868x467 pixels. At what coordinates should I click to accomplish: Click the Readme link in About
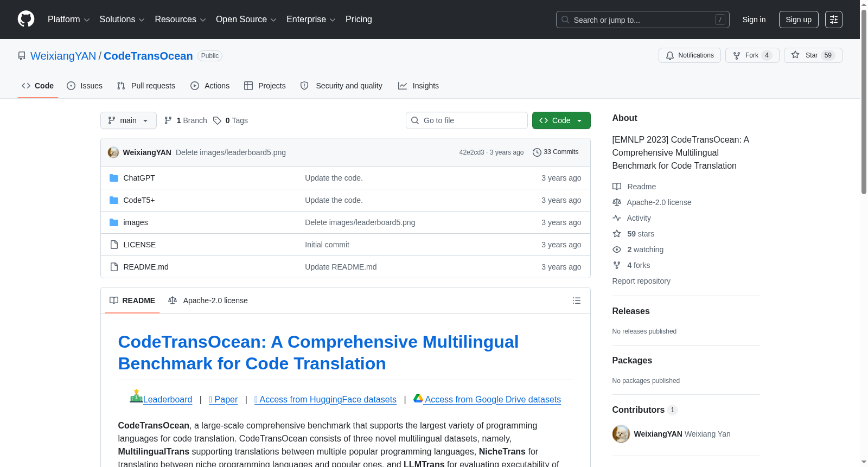click(x=634, y=187)
